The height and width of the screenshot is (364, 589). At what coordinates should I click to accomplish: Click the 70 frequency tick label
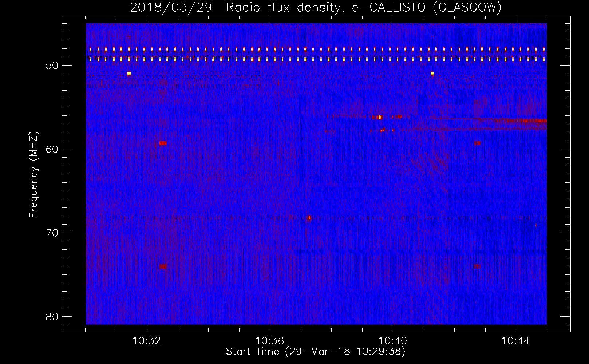[x=52, y=233]
